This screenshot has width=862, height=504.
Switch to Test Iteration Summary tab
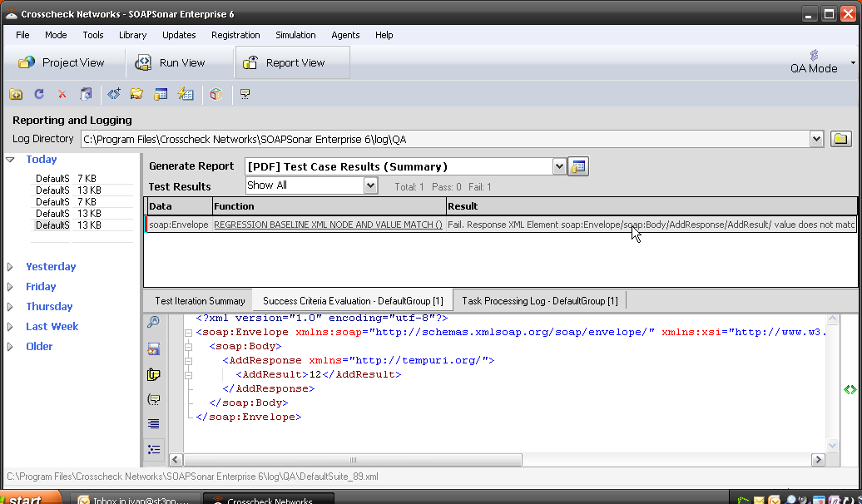click(x=200, y=300)
